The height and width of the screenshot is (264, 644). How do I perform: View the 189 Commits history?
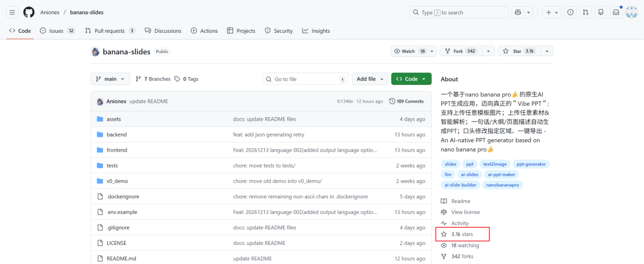(x=406, y=101)
